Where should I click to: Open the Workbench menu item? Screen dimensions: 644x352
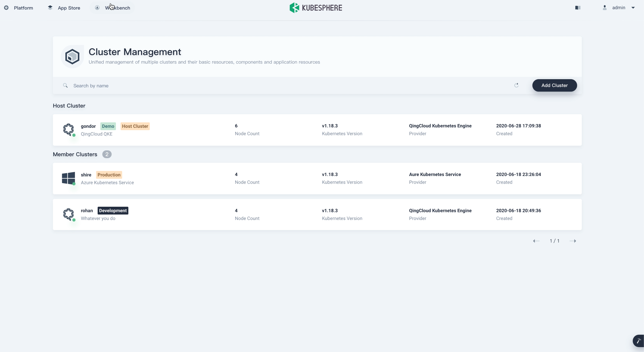coord(117,8)
